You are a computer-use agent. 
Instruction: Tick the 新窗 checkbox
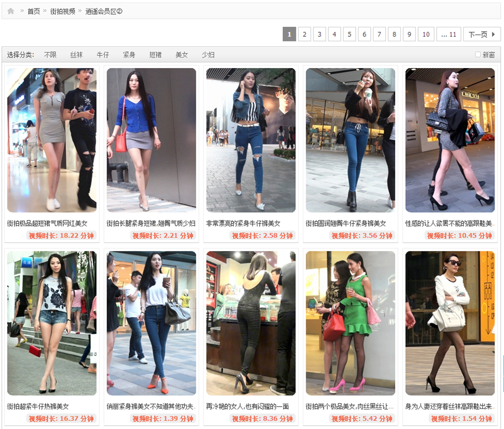tap(478, 55)
